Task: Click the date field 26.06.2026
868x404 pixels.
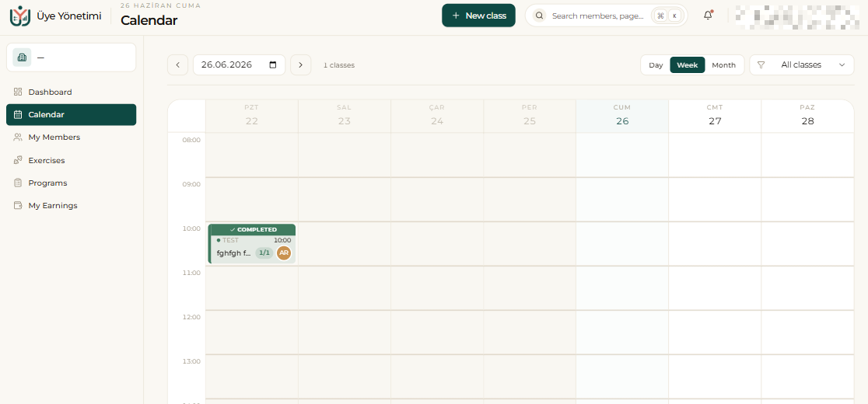Action: pos(239,64)
